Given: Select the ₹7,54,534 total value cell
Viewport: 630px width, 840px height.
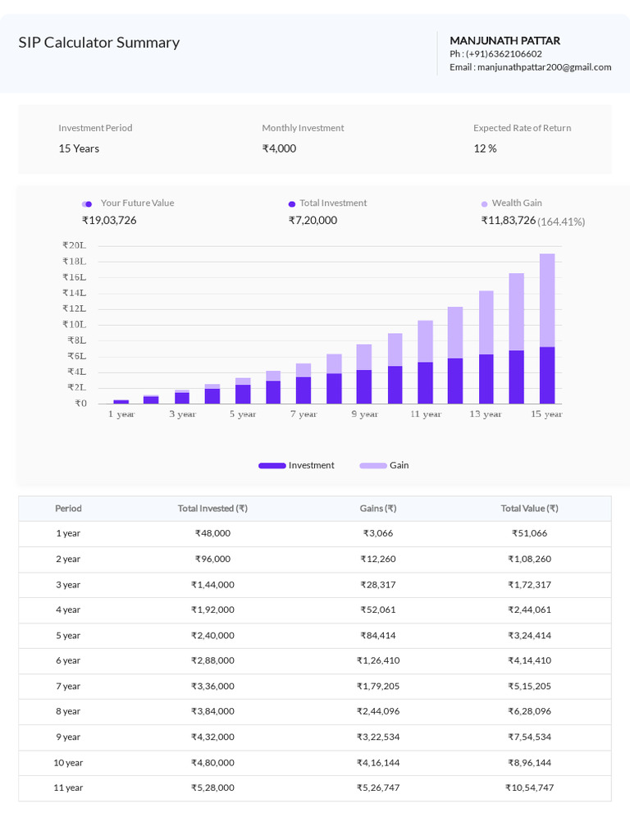Looking at the screenshot, I should [529, 737].
